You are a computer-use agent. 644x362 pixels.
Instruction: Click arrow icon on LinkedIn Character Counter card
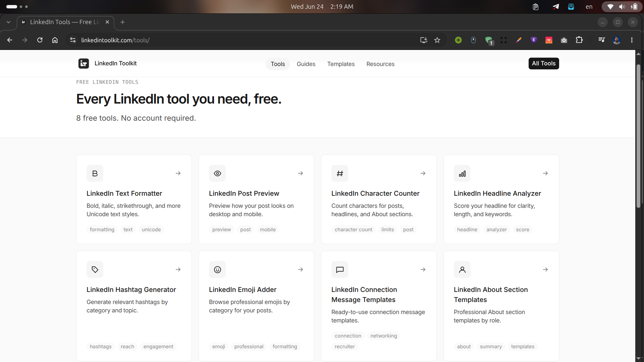(423, 173)
